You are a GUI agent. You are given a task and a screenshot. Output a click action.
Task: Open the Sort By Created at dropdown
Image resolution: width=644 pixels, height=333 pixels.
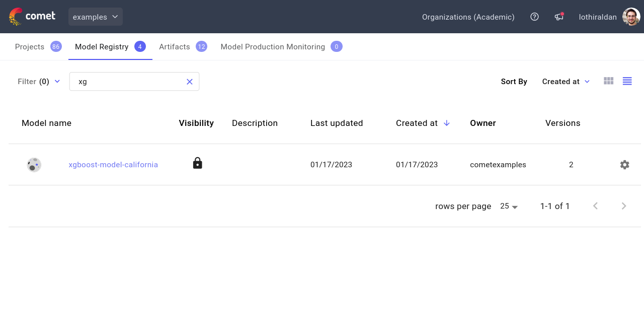(x=566, y=81)
